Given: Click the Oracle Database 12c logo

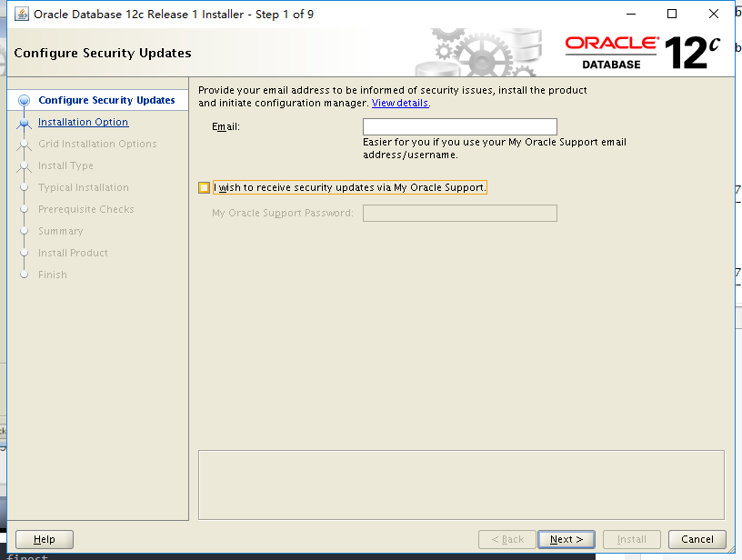Looking at the screenshot, I should (x=643, y=53).
